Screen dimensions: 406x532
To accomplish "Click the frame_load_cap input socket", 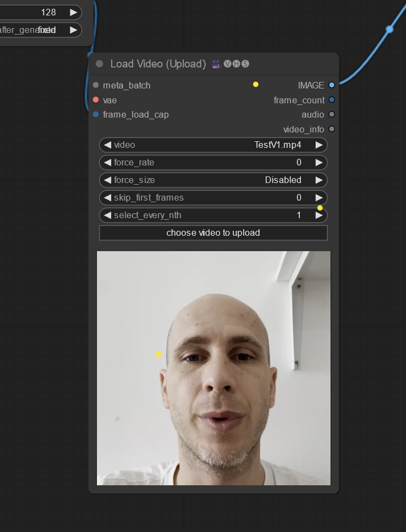I will (96, 114).
